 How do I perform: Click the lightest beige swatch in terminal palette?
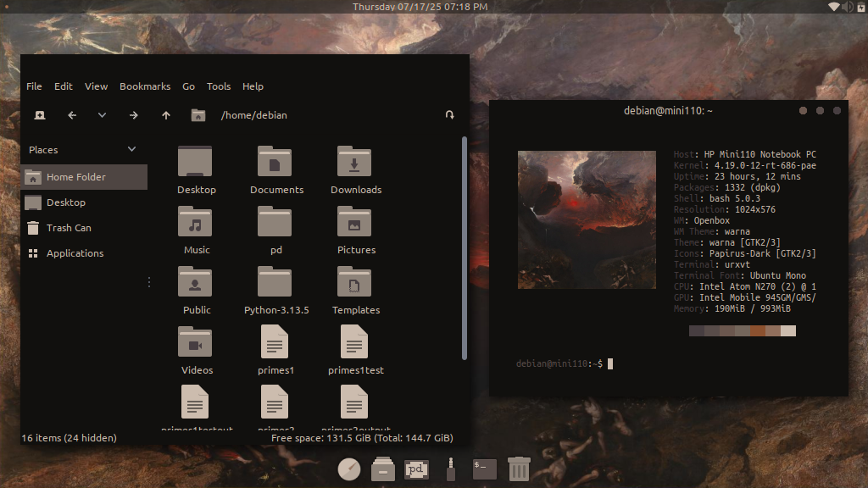coord(788,331)
